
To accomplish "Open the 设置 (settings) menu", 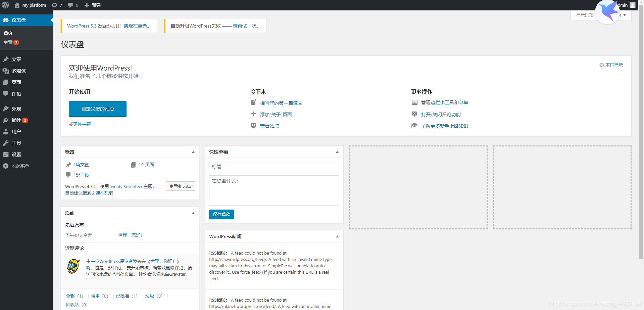I will 27,154.
